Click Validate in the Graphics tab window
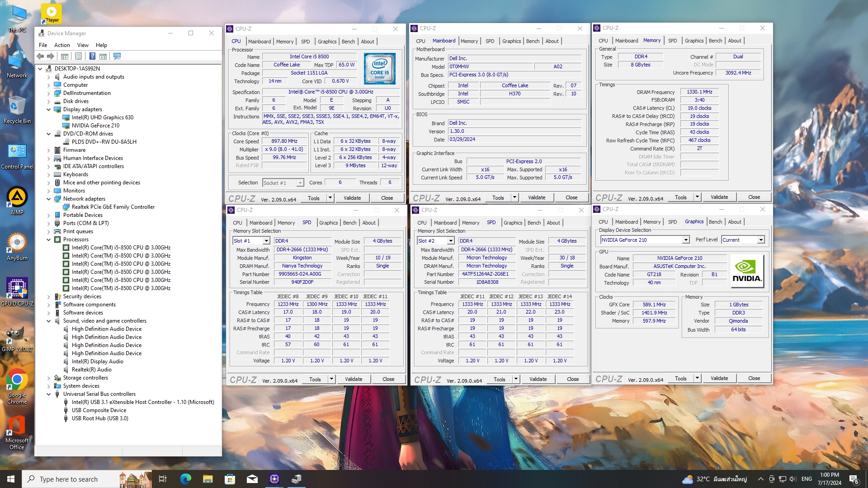The height and width of the screenshot is (488, 868). pos(719,378)
